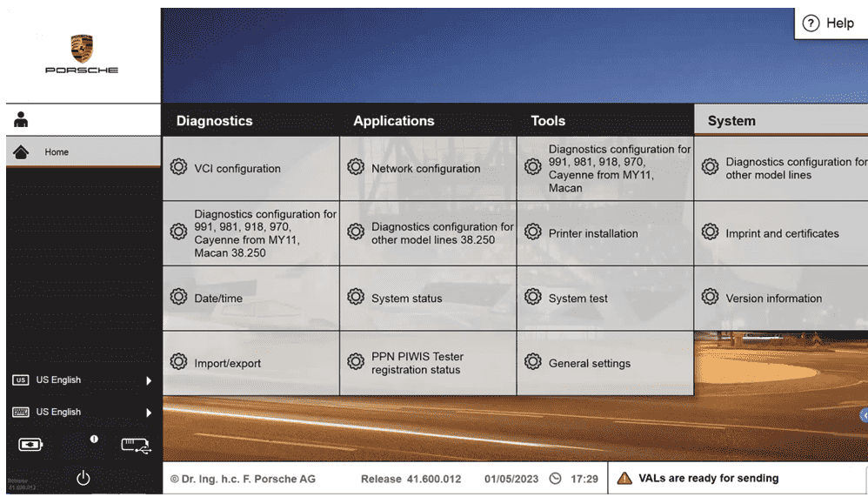Open VCI configuration
The image size is (868, 497).
click(250, 169)
